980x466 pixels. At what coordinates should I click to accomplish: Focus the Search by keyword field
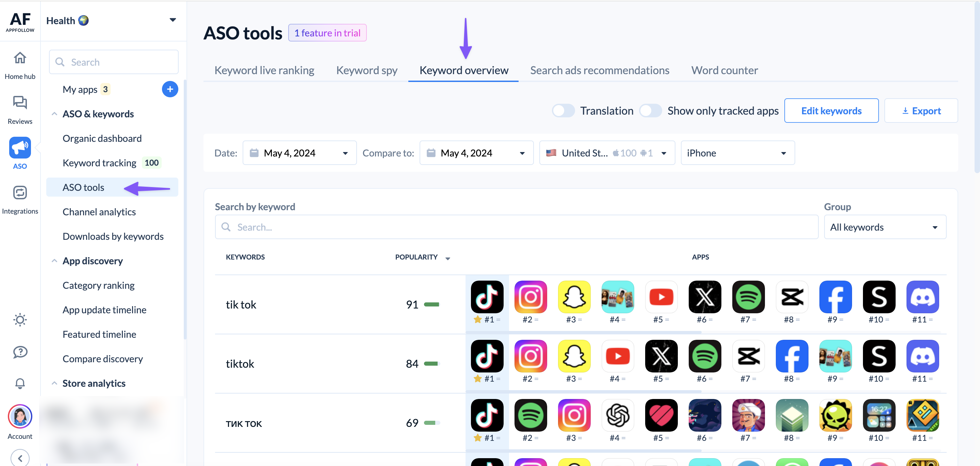pyautogui.click(x=516, y=227)
